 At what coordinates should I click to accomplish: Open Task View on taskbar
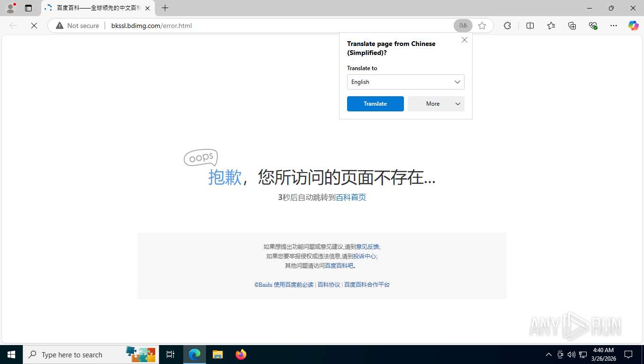(170, 355)
